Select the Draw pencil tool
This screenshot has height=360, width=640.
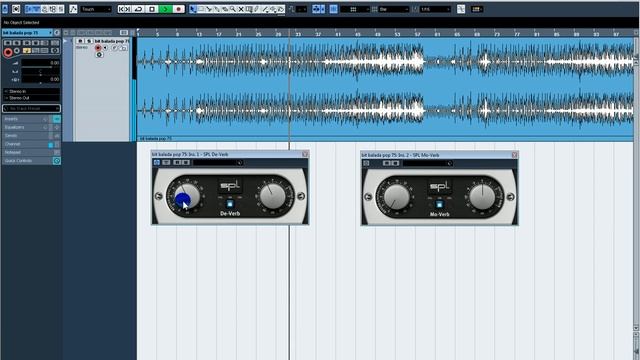click(257, 9)
